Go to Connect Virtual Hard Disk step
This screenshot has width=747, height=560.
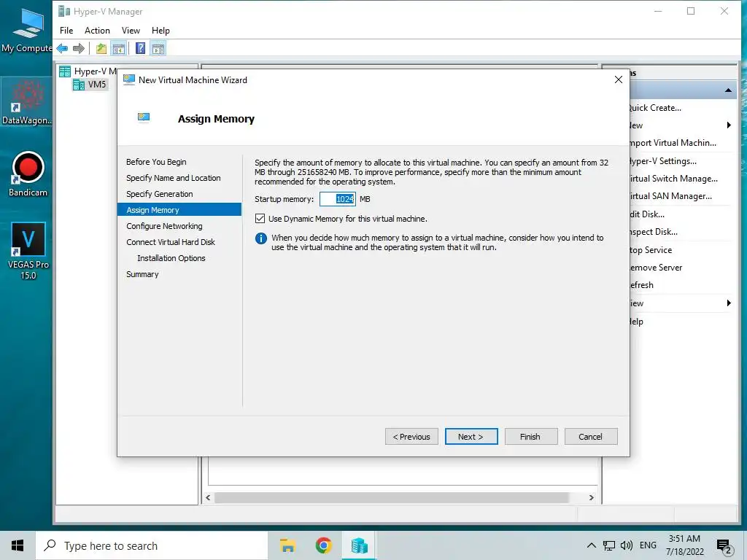(x=171, y=242)
